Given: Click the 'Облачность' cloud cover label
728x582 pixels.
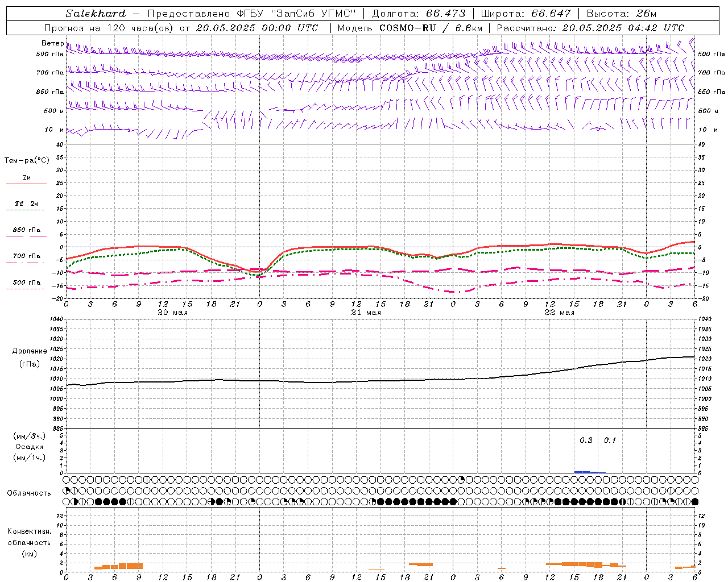Looking at the screenshot, I should point(29,493).
